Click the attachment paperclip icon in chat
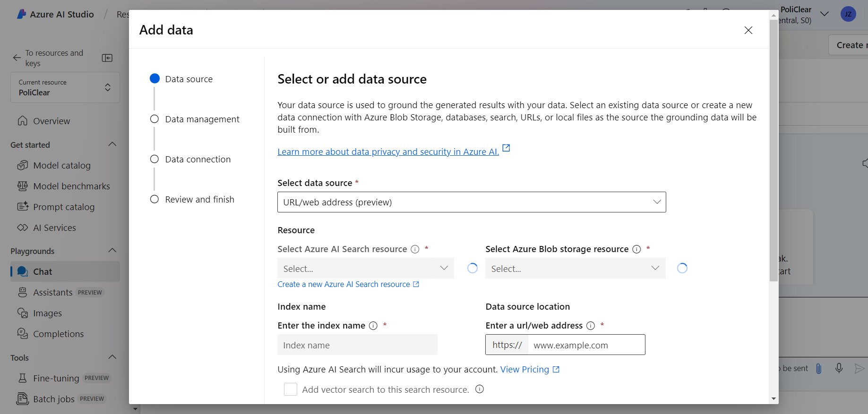This screenshot has width=868, height=414. 818,369
